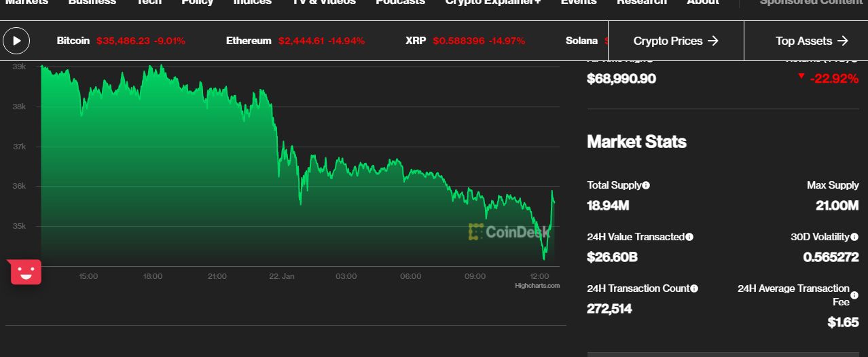
Task: Click the 06:00 label on chart axis
Action: coord(411,276)
